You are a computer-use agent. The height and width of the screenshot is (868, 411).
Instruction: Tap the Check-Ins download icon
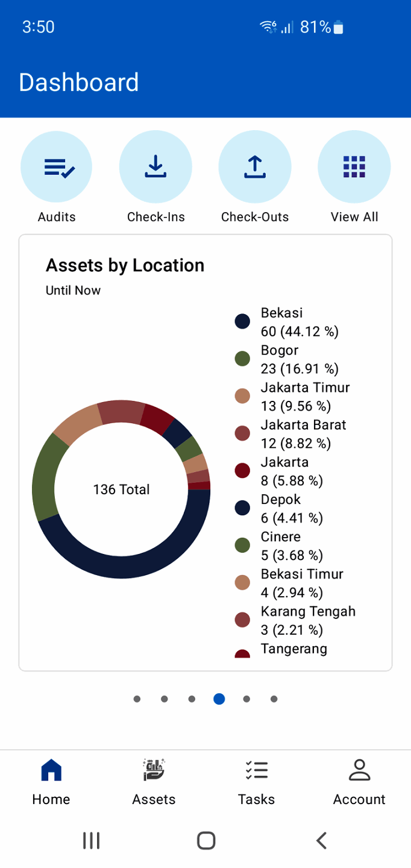tap(155, 167)
